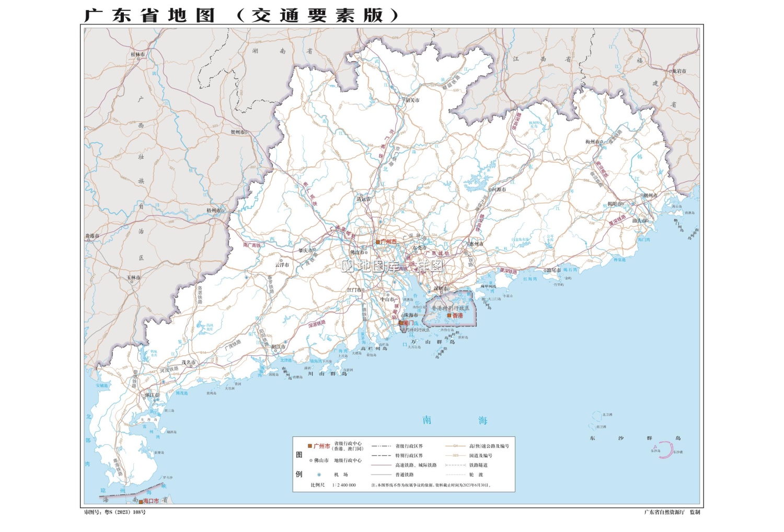Select the 广州市 provincial capital square marker
This screenshot has width=784, height=532.
tap(378, 242)
